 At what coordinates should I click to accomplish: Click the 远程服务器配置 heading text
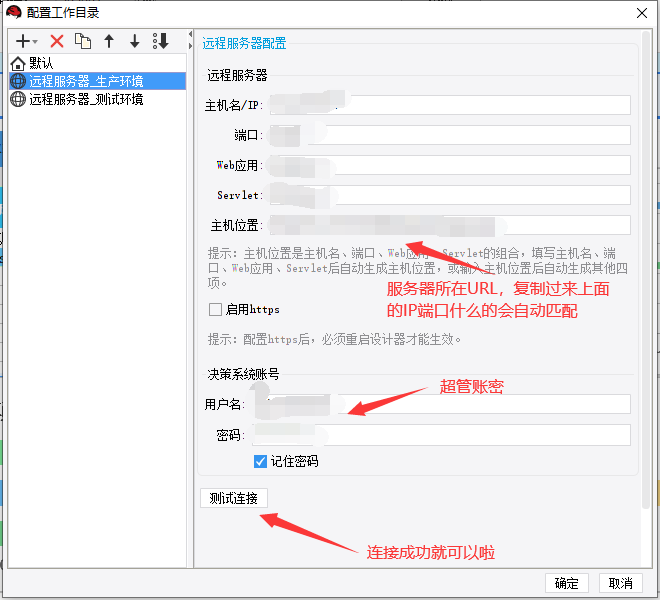coord(244,43)
